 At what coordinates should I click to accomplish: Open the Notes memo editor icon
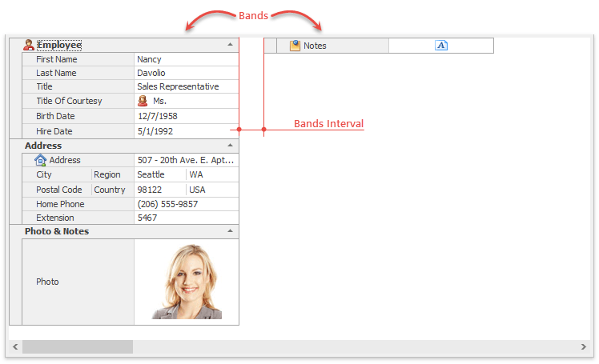[441, 46]
